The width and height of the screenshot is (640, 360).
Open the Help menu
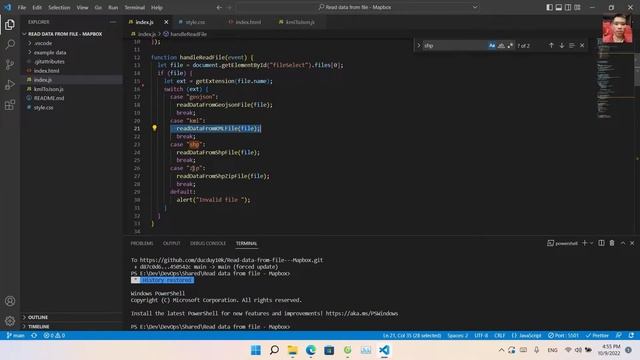click(x=157, y=7)
